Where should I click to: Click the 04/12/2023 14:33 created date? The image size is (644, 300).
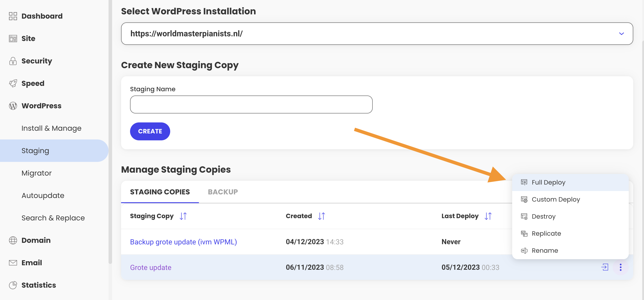point(315,242)
